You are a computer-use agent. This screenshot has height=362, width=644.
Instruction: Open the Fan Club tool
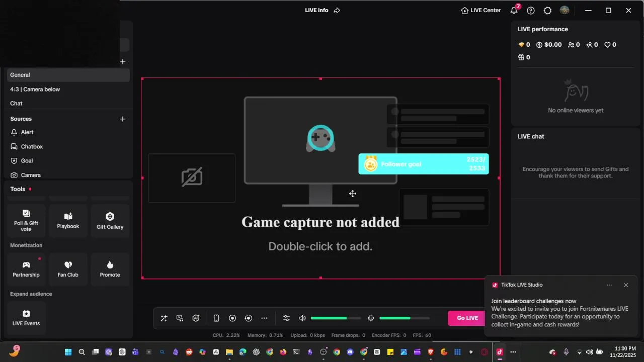(68, 269)
